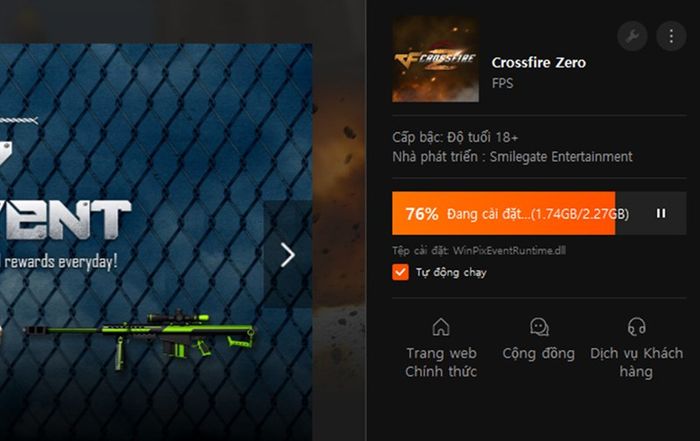Click the Smilegate Entertainment developer name
The image size is (700, 441).
(x=561, y=157)
